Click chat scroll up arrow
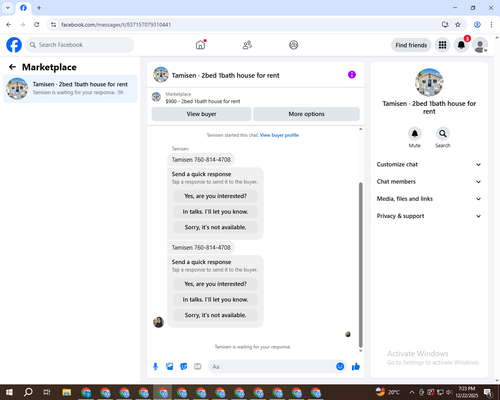The width and height of the screenshot is (500, 400). [x=360, y=129]
